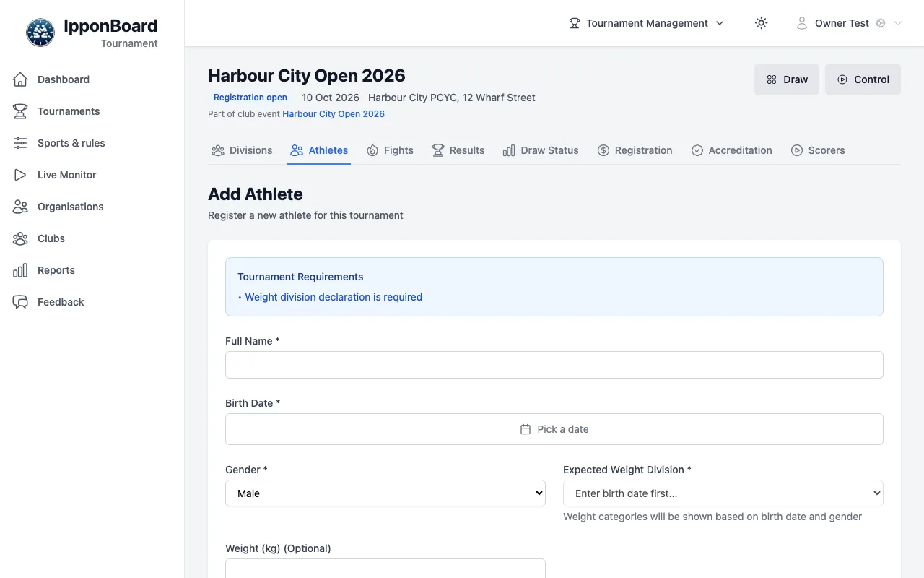Switch to the Divisions tab
This screenshot has width=924, height=578.
[242, 150]
